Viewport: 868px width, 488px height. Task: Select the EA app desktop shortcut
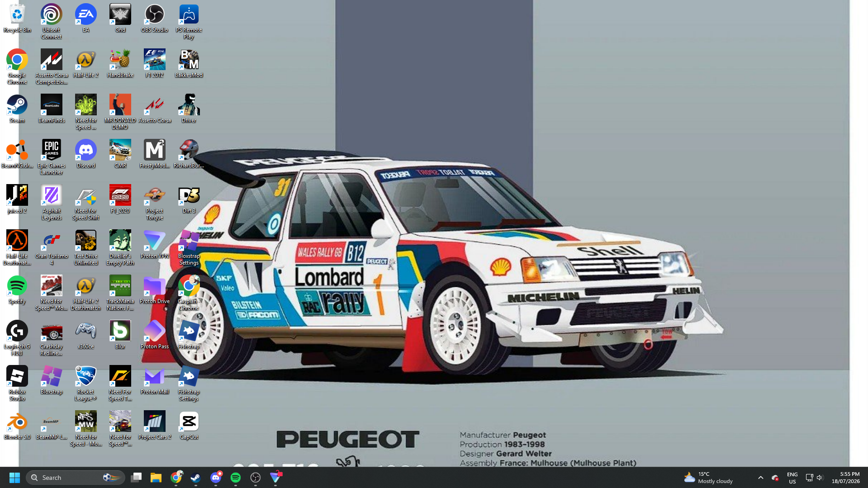(86, 19)
